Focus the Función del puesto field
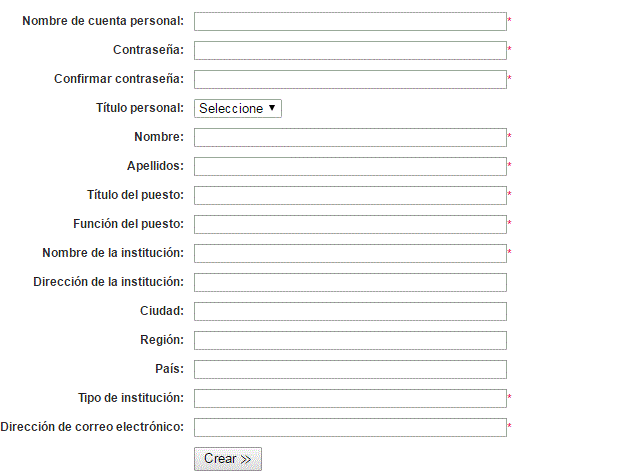Image resolution: width=633 pixels, height=476 pixels. tap(350, 224)
